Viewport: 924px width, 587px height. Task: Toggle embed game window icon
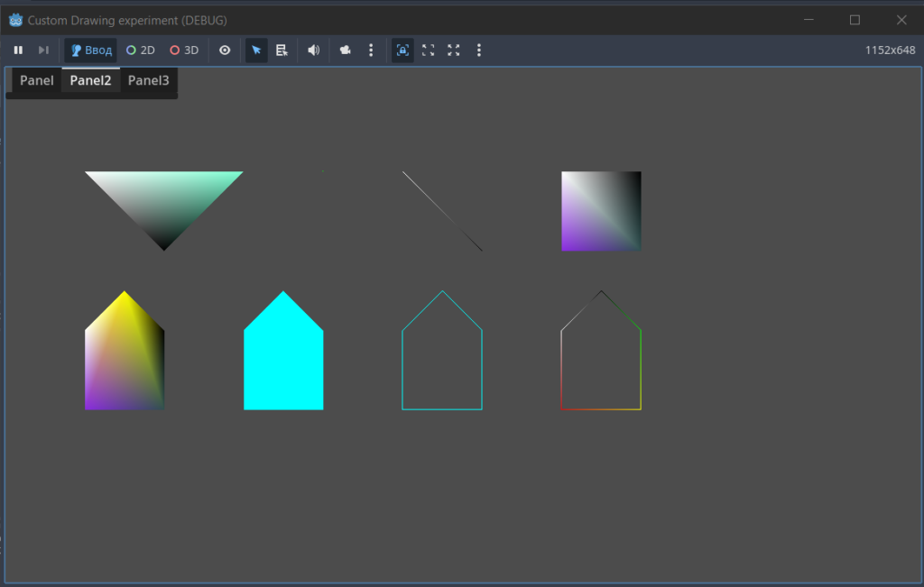pos(402,50)
